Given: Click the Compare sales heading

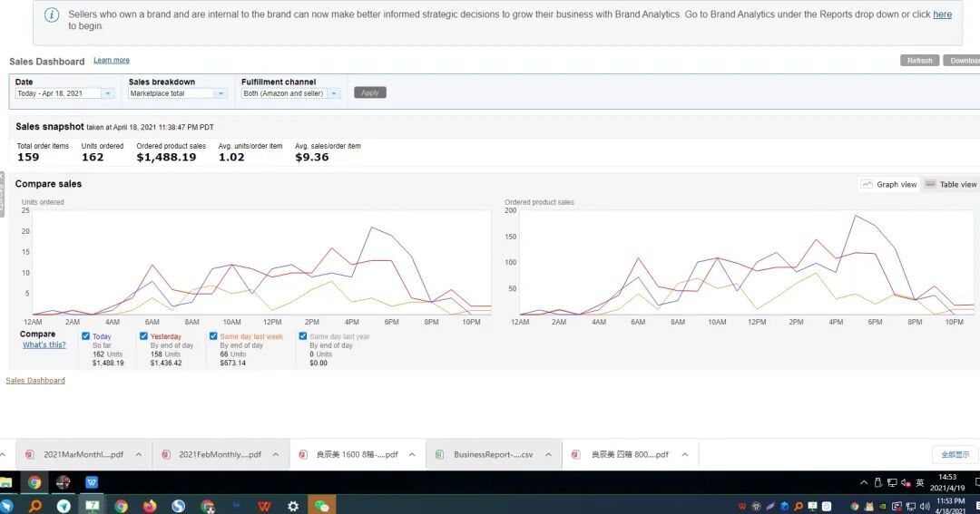Looking at the screenshot, I should (48, 184).
